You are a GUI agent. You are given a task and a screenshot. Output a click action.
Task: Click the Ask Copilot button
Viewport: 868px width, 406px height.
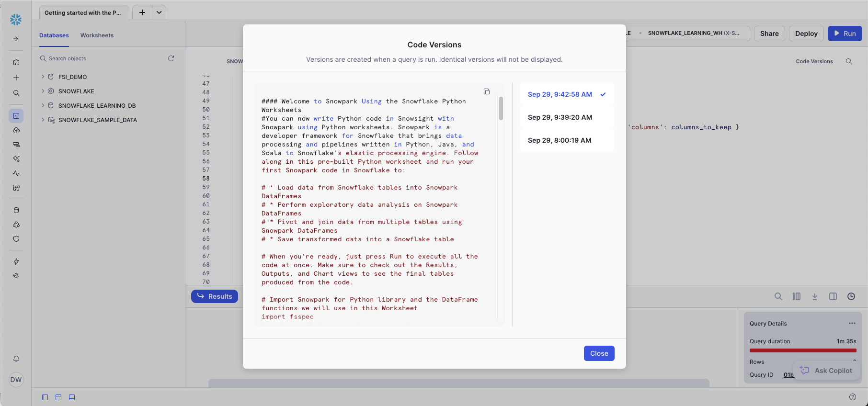point(826,371)
